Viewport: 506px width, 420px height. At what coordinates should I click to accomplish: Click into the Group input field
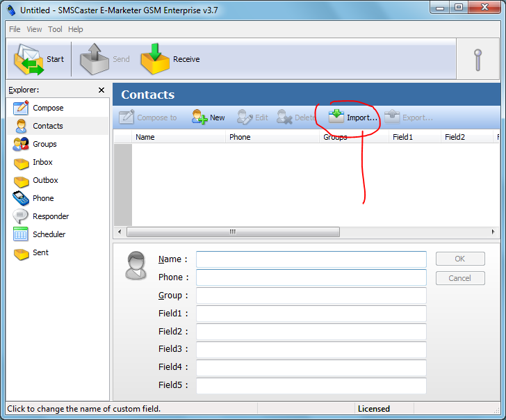311,296
